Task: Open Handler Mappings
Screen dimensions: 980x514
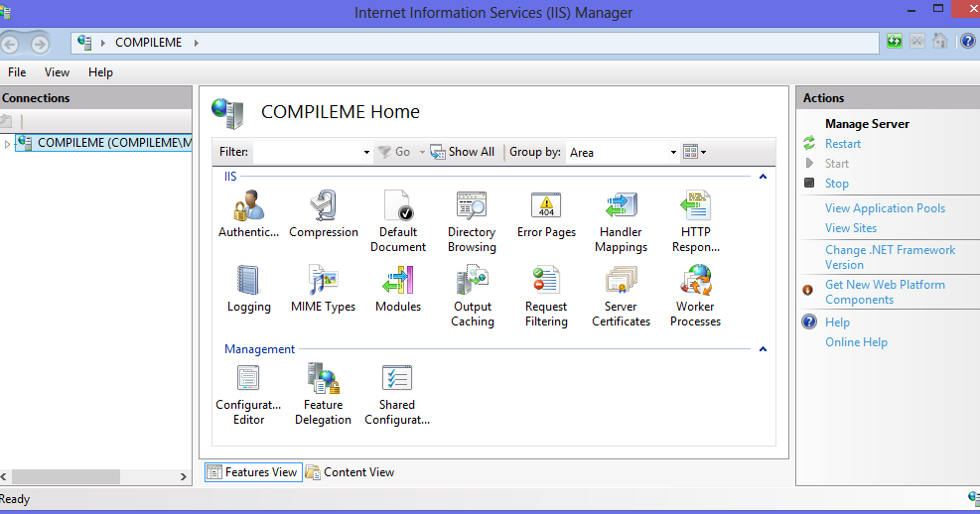Action: point(621,222)
